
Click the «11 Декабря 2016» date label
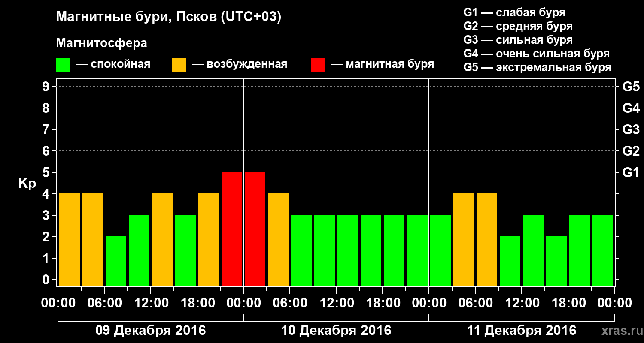pos(522,331)
